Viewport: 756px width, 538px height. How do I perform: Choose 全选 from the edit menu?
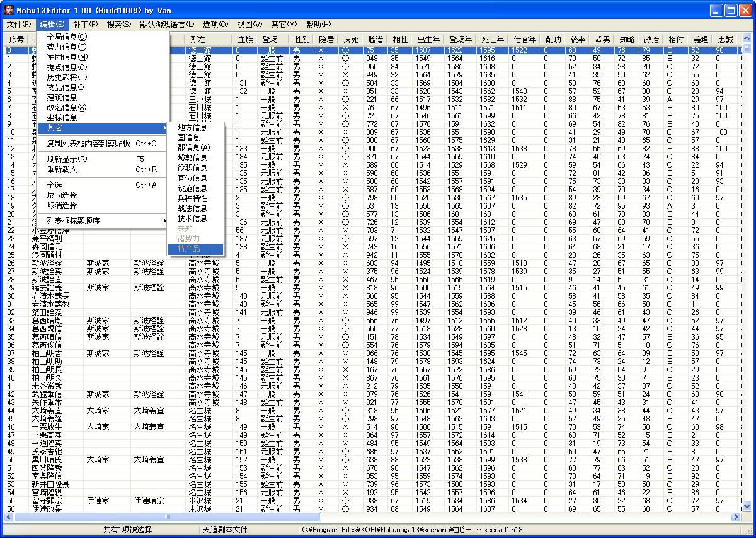pyautogui.click(x=103, y=185)
